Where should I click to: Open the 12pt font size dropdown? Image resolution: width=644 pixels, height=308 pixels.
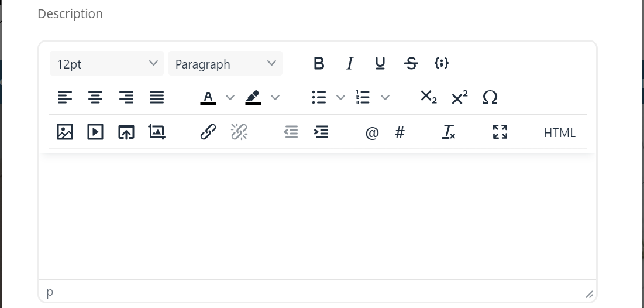click(108, 64)
